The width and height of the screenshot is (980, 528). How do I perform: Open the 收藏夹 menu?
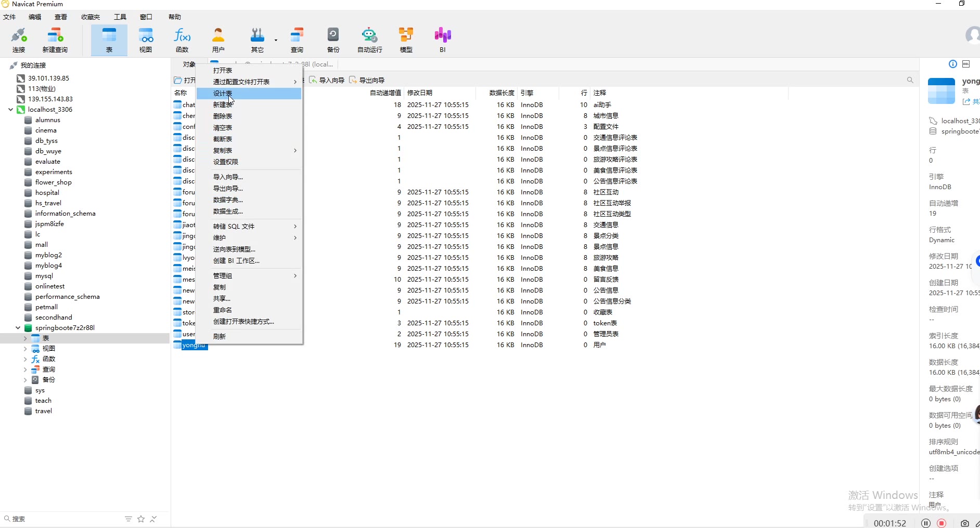point(91,17)
